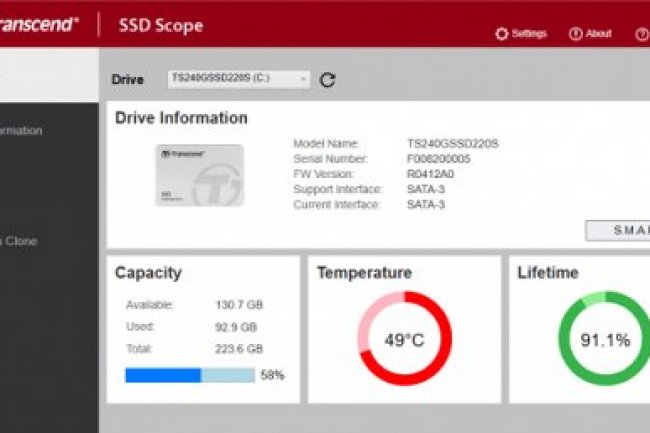Click the cut-off icon right of About
Screen dimensions: 650x433
(x=641, y=34)
